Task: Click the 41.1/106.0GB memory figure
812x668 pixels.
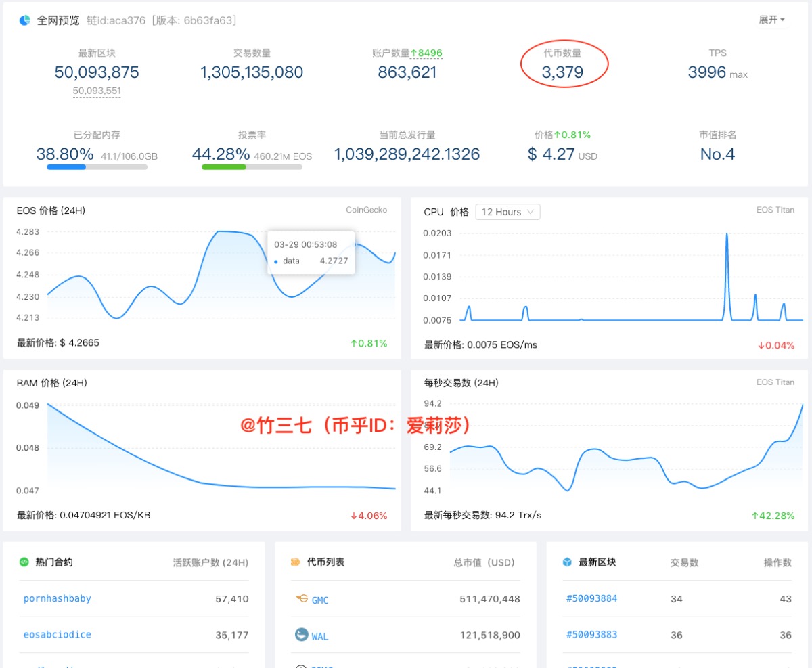Action: pyautogui.click(x=129, y=156)
